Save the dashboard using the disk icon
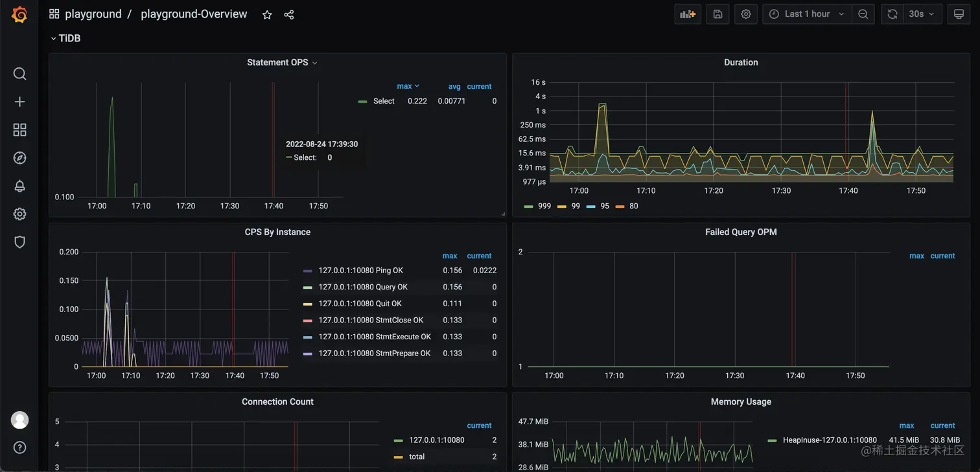980x472 pixels. (717, 14)
